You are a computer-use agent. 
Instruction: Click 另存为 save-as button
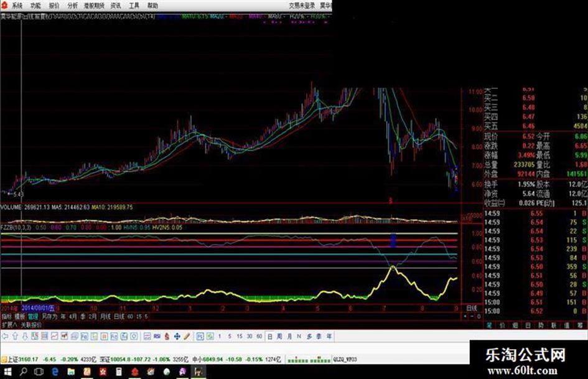pyautogui.click(x=50, y=317)
